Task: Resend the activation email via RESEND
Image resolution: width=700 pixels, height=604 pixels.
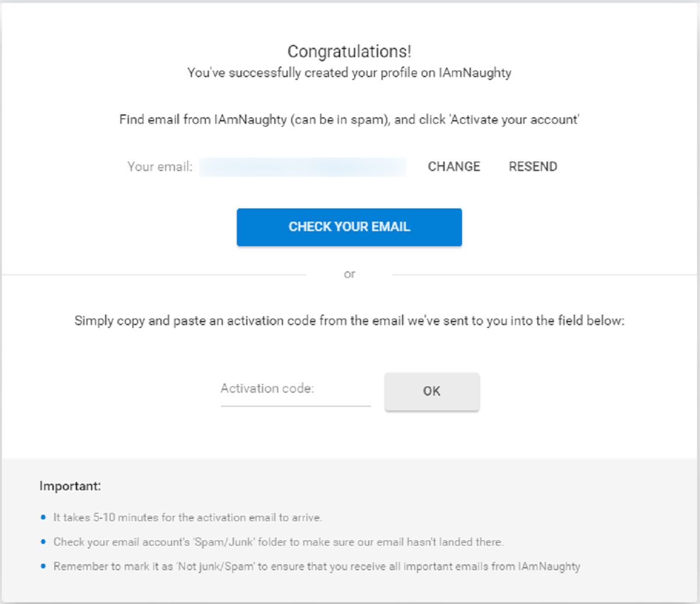Action: [533, 167]
